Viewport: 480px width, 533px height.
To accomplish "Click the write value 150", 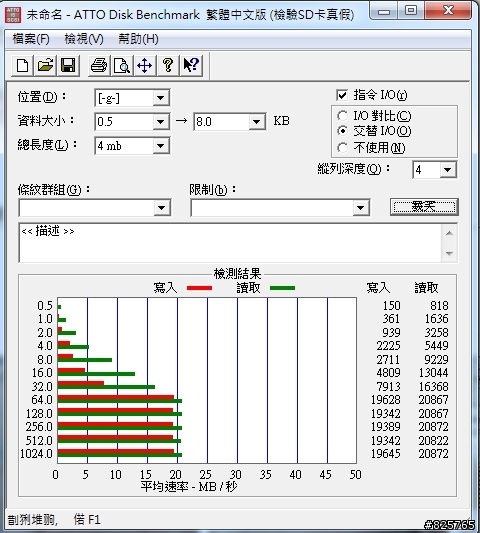I will tap(392, 305).
